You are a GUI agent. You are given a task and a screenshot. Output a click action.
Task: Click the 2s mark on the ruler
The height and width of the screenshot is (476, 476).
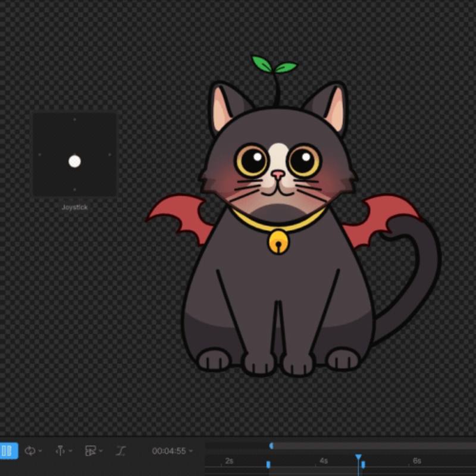(x=229, y=461)
